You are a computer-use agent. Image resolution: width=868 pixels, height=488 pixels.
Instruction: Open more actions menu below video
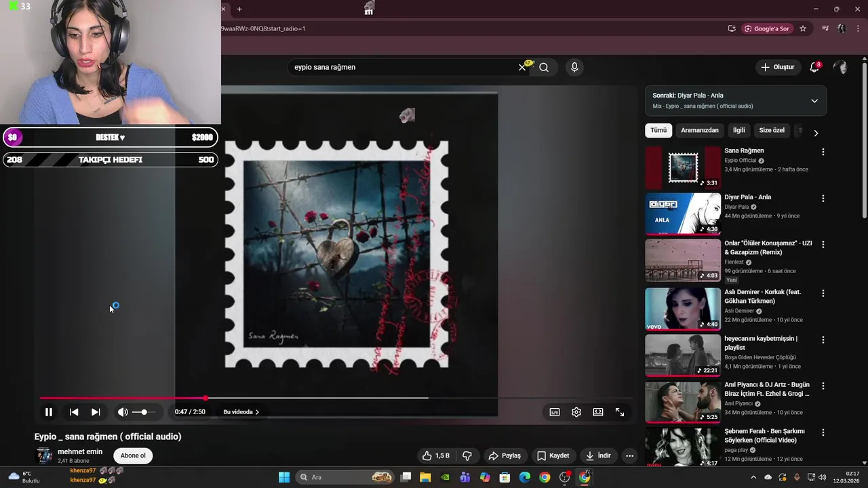pyautogui.click(x=629, y=455)
